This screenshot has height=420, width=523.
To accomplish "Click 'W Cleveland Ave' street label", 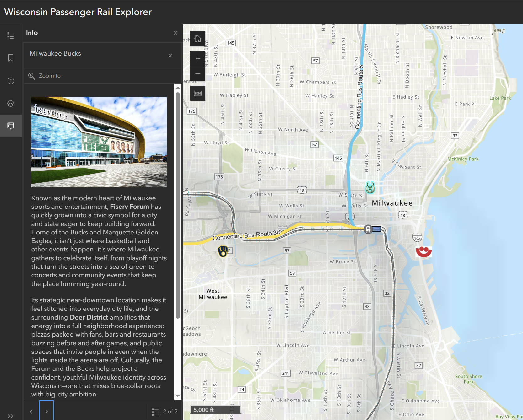I will [x=318, y=373].
